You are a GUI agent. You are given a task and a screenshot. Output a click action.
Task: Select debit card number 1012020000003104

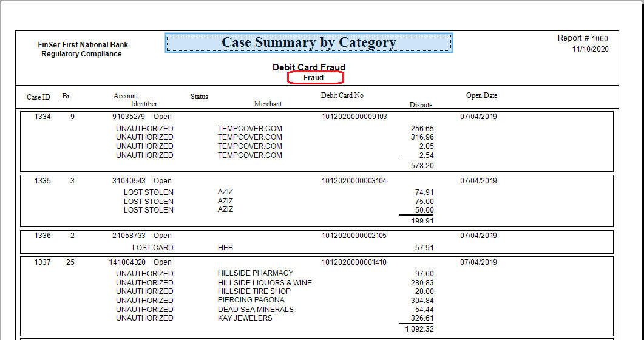pos(354,181)
